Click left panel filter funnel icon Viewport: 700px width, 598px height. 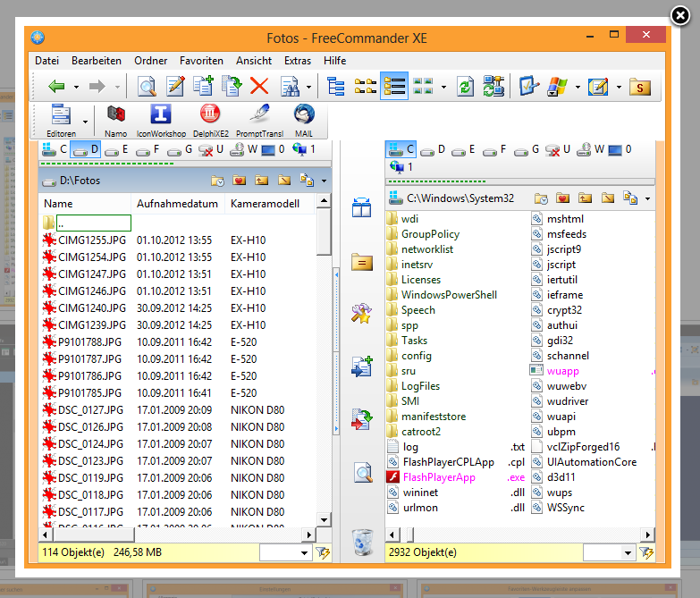(x=323, y=552)
